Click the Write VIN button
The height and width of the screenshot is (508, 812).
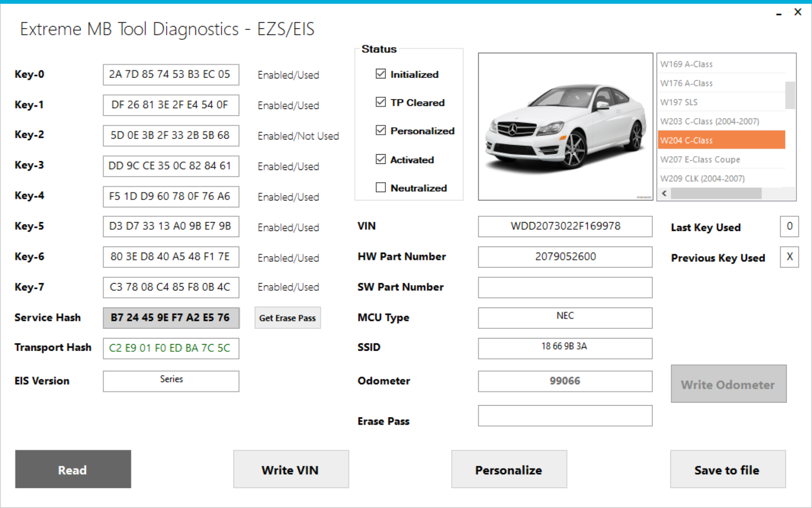(x=291, y=469)
